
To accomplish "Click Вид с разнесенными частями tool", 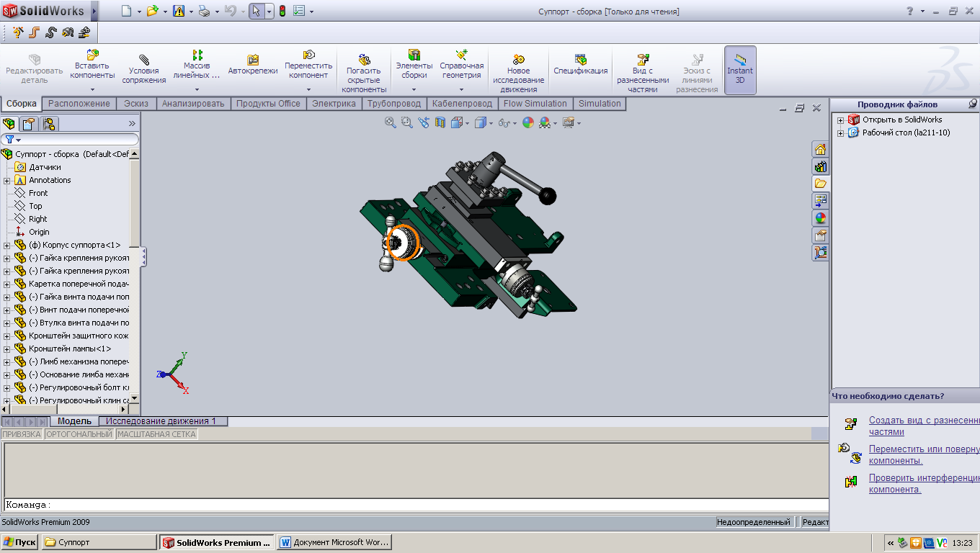I will pyautogui.click(x=643, y=73).
